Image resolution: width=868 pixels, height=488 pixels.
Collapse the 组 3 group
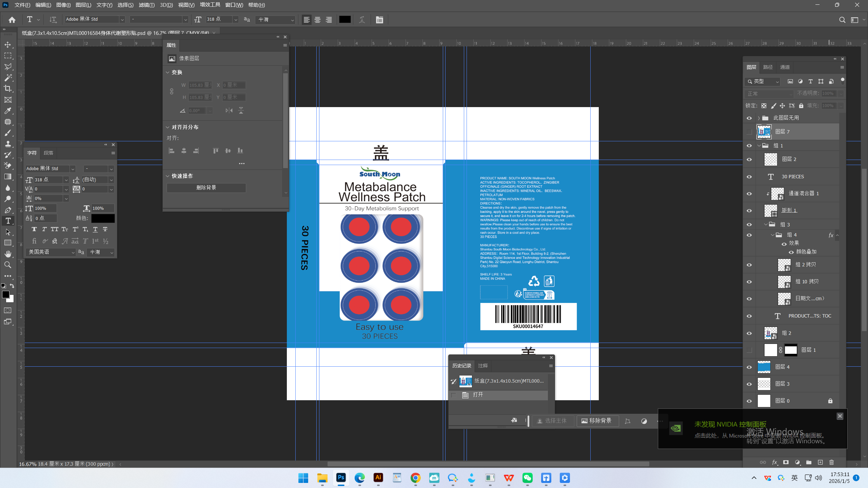click(766, 224)
